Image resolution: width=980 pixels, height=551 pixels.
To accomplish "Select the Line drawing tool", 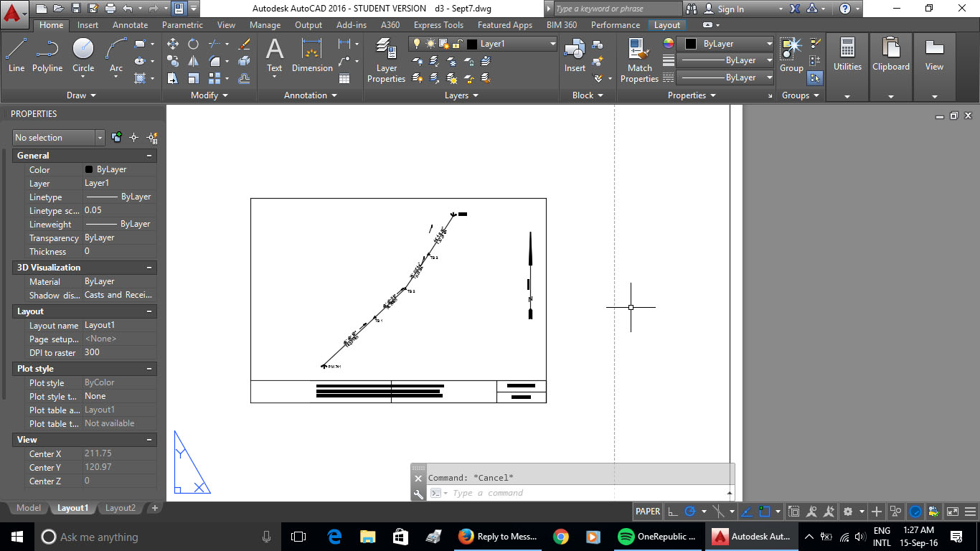I will pyautogui.click(x=17, y=55).
